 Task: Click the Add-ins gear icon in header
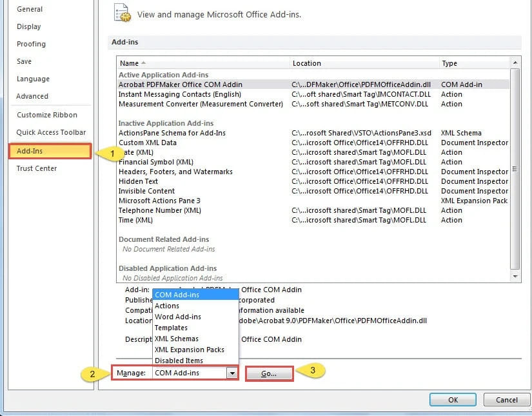[121, 12]
